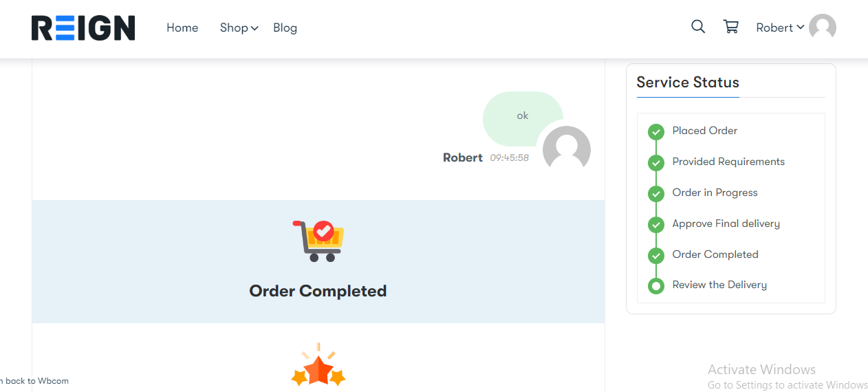
Task: Select the Review the Delivery step circle
Action: tap(656, 285)
